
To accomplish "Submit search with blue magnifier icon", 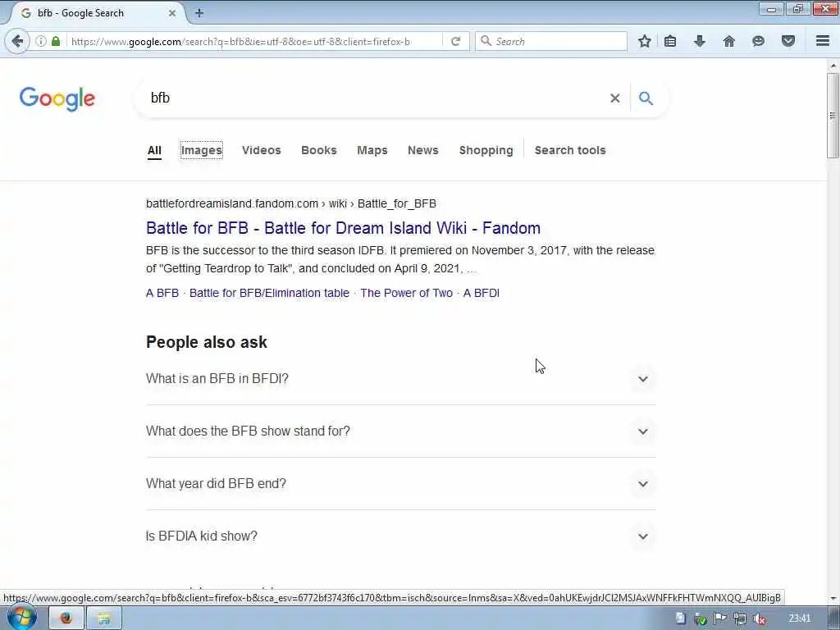I will (x=646, y=98).
